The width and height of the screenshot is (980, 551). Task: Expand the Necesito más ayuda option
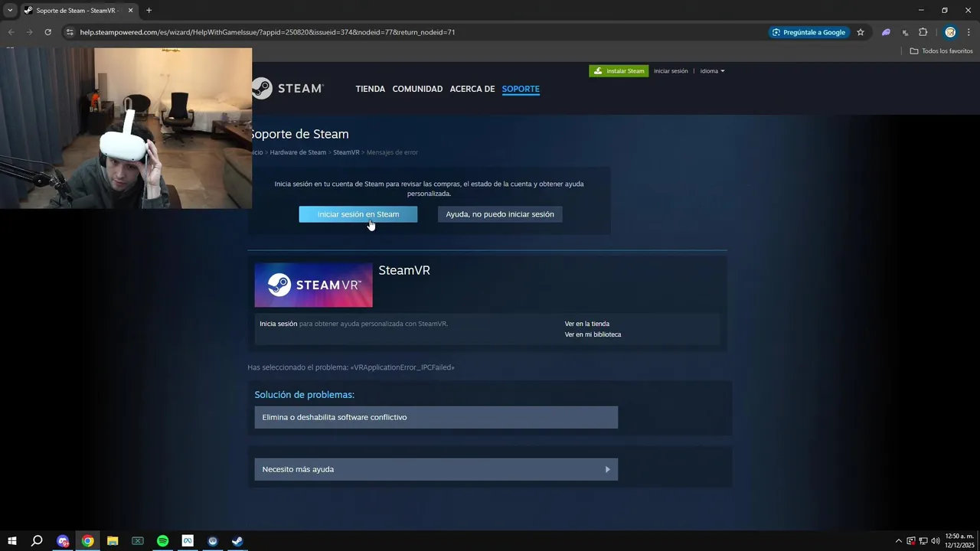[436, 469]
